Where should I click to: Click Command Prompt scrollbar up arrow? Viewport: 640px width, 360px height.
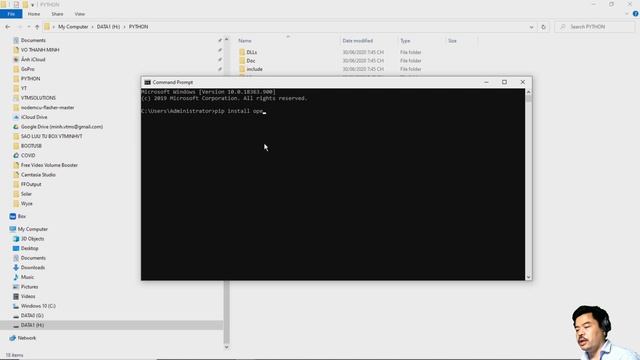(x=529, y=93)
